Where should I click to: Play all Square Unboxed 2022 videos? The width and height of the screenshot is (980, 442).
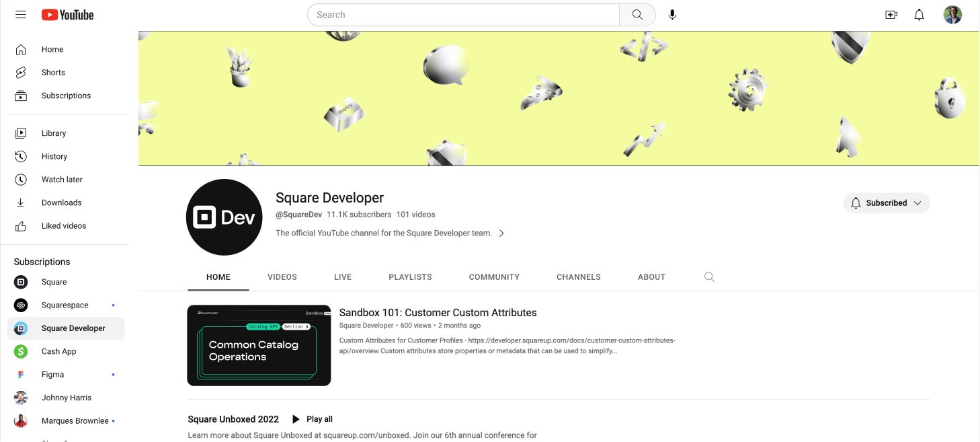312,419
